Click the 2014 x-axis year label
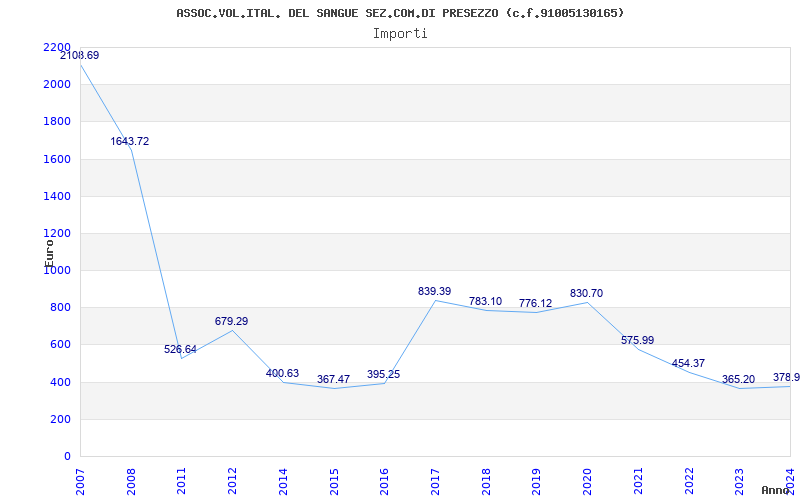800x500 pixels. (x=283, y=482)
